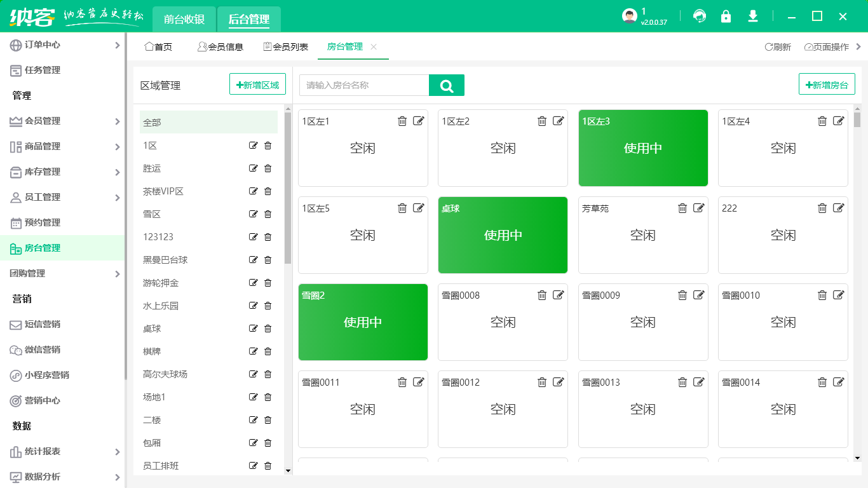Click the search magnifier button
Screen dimensions: 868x488
[446, 85]
